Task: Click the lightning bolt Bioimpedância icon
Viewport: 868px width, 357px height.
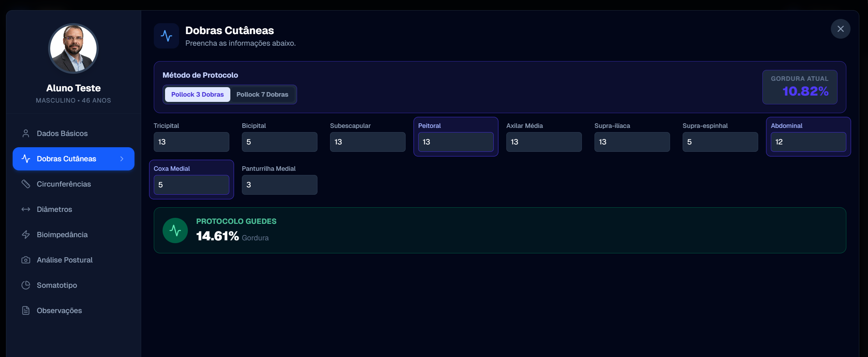Action: pyautogui.click(x=26, y=235)
